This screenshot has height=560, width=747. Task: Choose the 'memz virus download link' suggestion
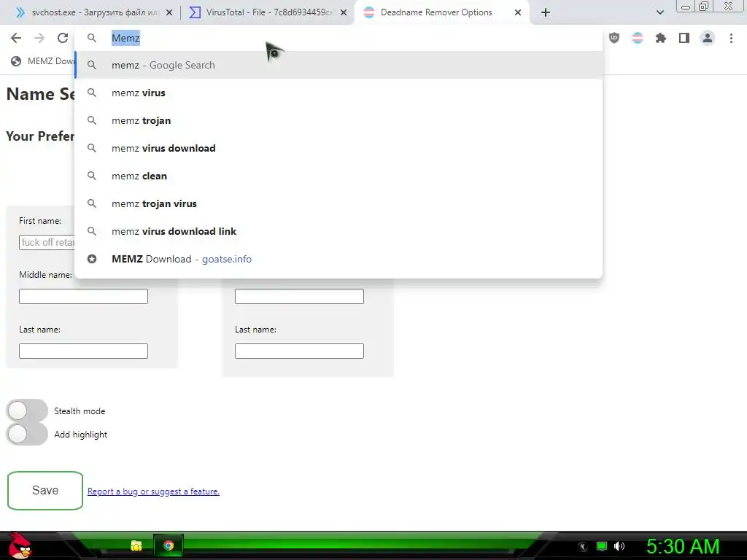[338, 231]
